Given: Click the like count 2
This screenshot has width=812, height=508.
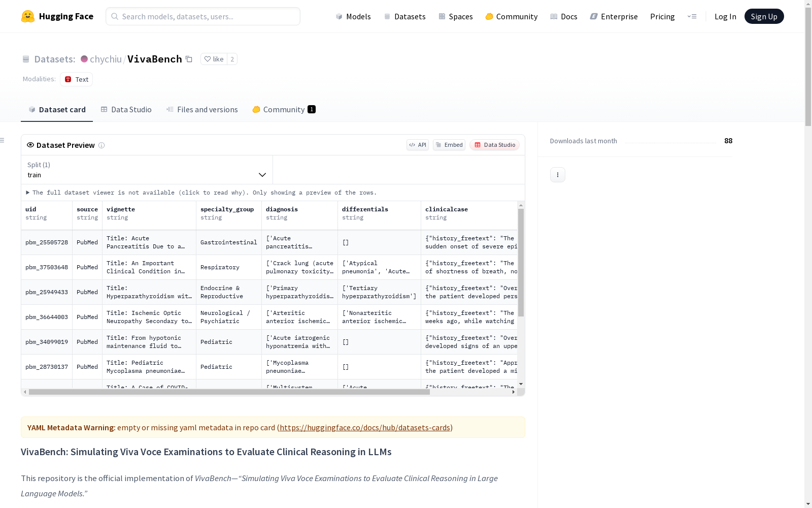Looking at the screenshot, I should pos(232,59).
